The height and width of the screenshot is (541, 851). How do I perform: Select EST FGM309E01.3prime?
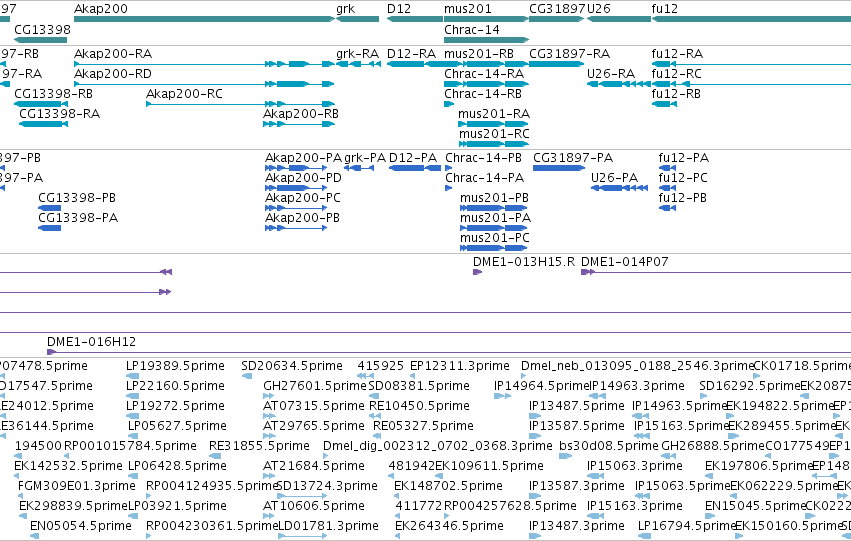pos(21,497)
